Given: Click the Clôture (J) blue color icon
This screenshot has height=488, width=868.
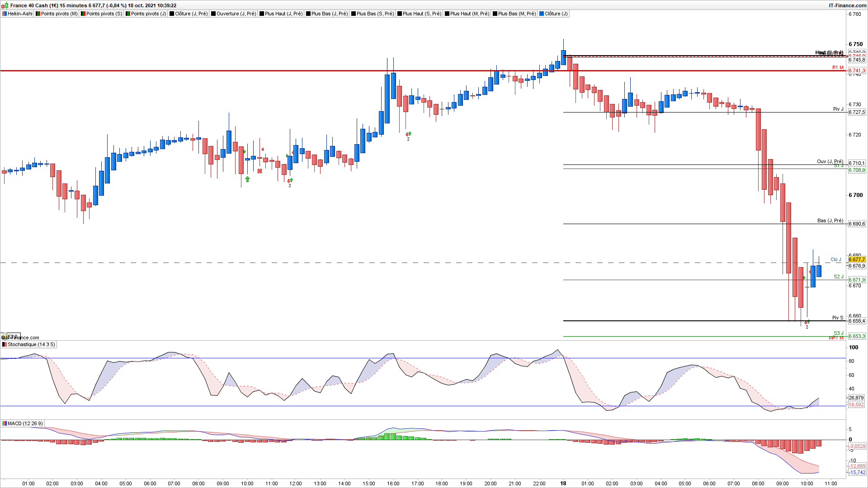Looking at the screenshot, I should pyautogui.click(x=542, y=14).
